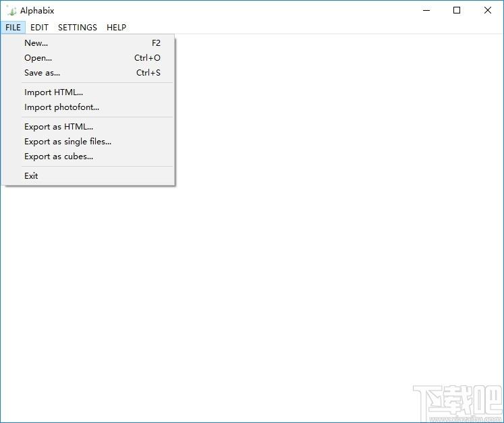Image resolution: width=504 pixels, height=423 pixels.
Task: Close the open FILE menu
Action: tap(13, 28)
